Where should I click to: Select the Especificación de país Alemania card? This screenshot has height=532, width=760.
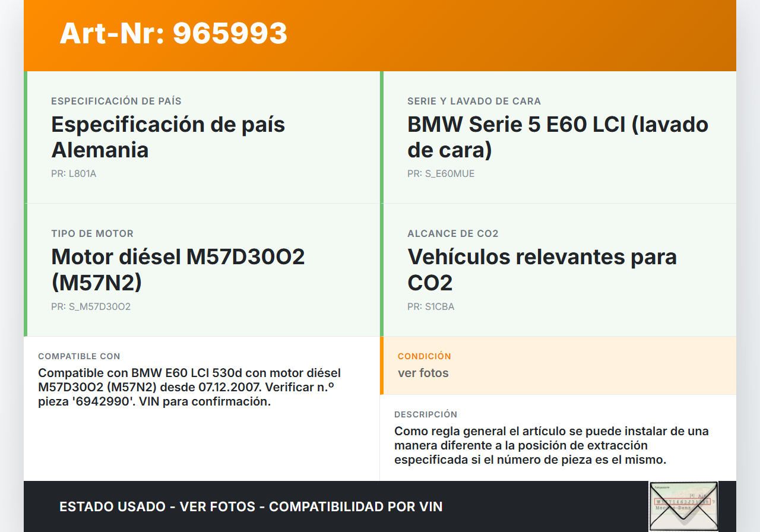[202, 137]
